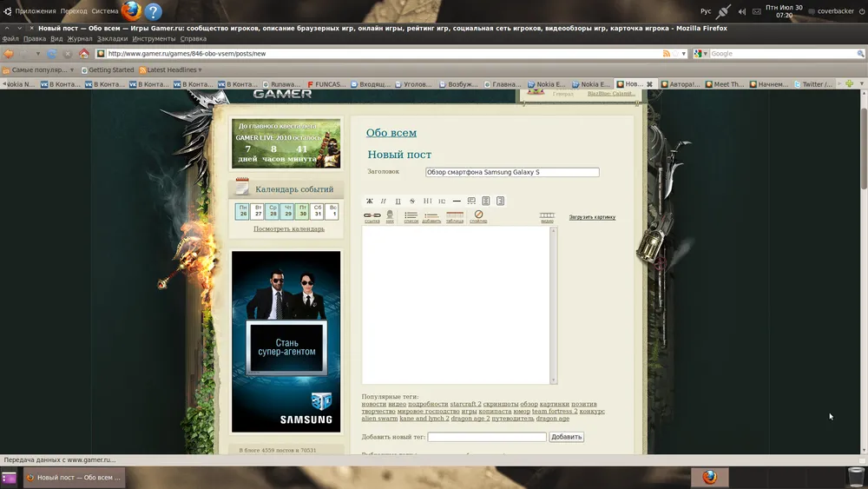Viewport: 868px width, 489px height.
Task: Open a new tab with green plus
Action: click(x=849, y=84)
